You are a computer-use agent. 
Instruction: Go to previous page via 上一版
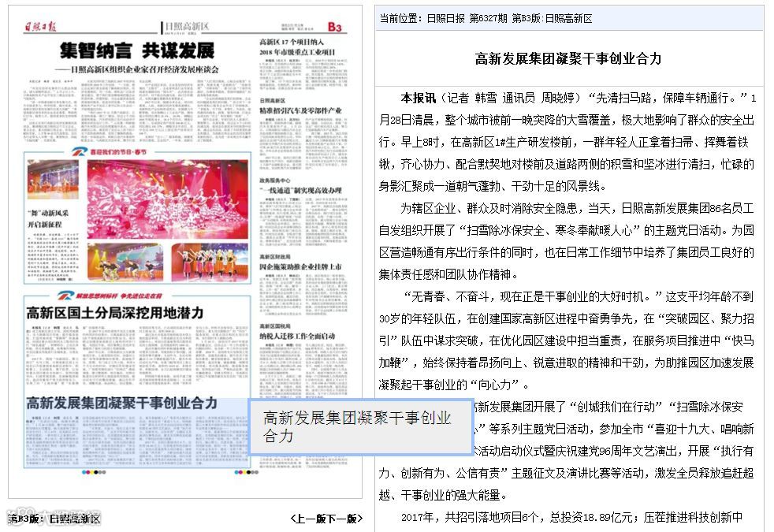[310, 519]
